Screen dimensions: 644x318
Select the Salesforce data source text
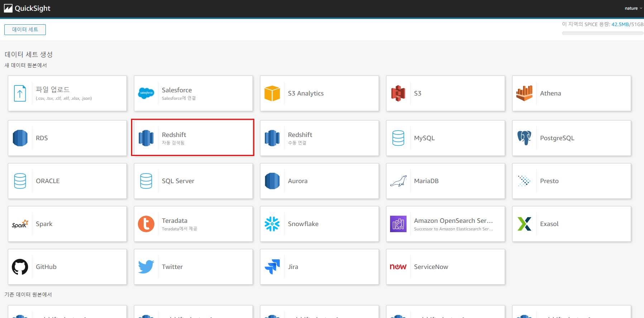[177, 90]
